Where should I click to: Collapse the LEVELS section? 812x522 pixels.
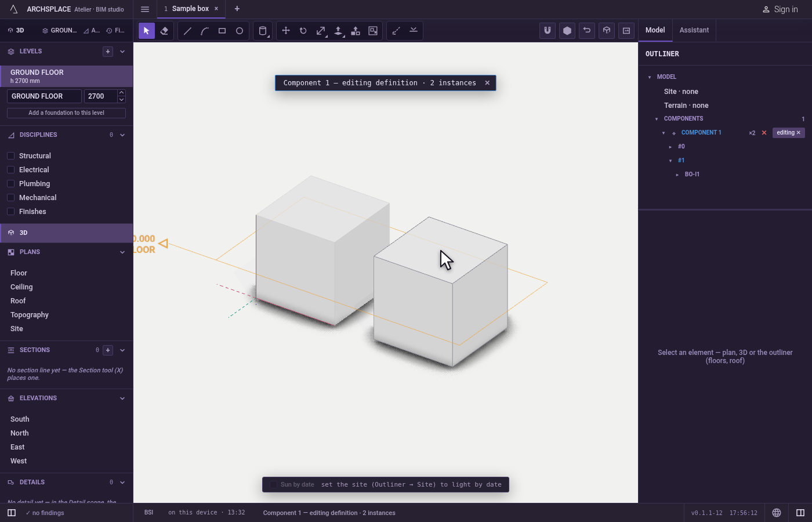(x=122, y=52)
